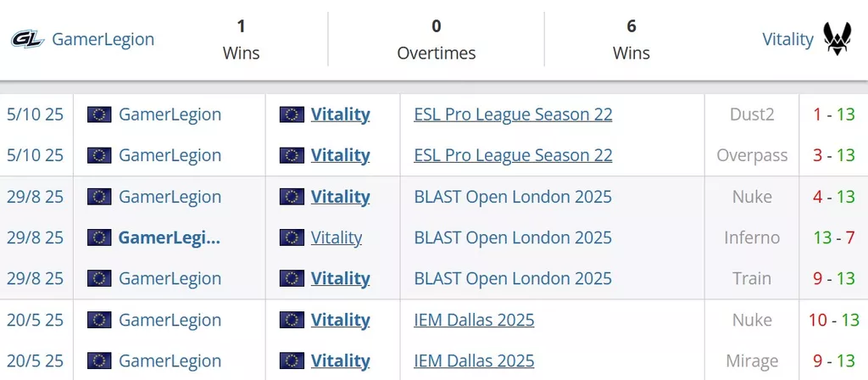Click EU flag beside Vitality in Dust2 row
This screenshot has height=380, width=868.
click(x=292, y=115)
